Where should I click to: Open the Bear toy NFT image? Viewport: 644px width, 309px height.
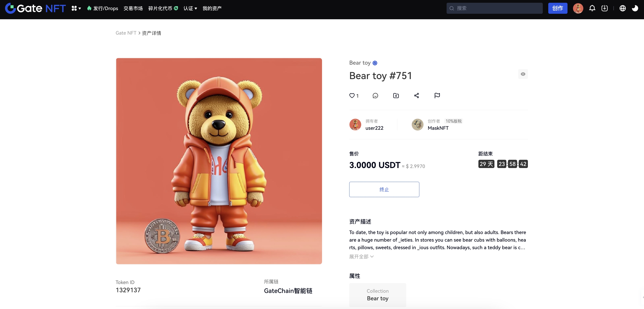click(x=219, y=161)
